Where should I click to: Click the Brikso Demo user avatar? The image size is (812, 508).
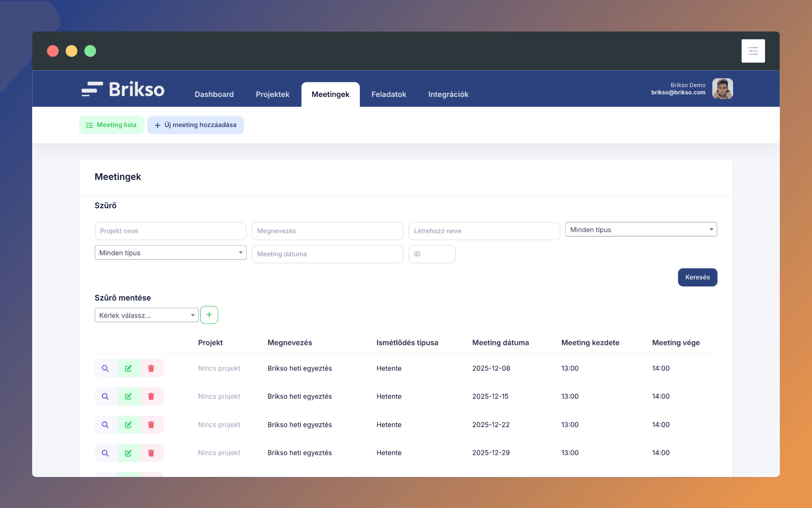tap(722, 88)
